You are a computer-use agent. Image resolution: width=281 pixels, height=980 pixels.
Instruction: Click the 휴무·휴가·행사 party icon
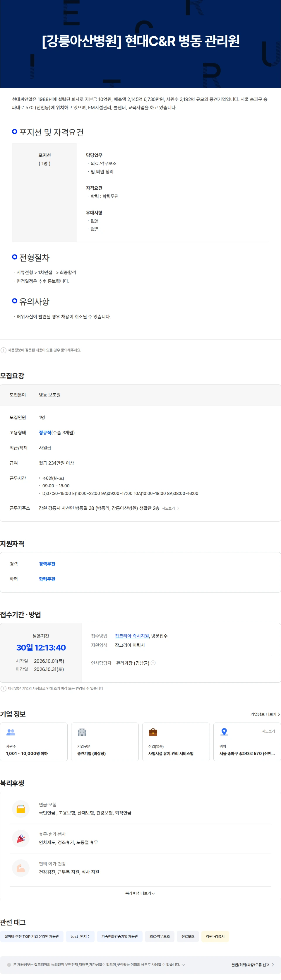[x=21, y=839]
